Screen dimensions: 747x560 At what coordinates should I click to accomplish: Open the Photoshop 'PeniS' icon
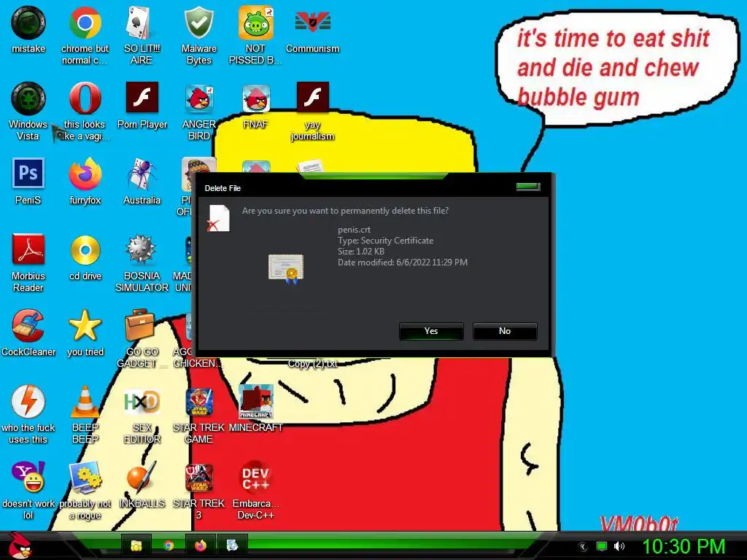[x=28, y=174]
